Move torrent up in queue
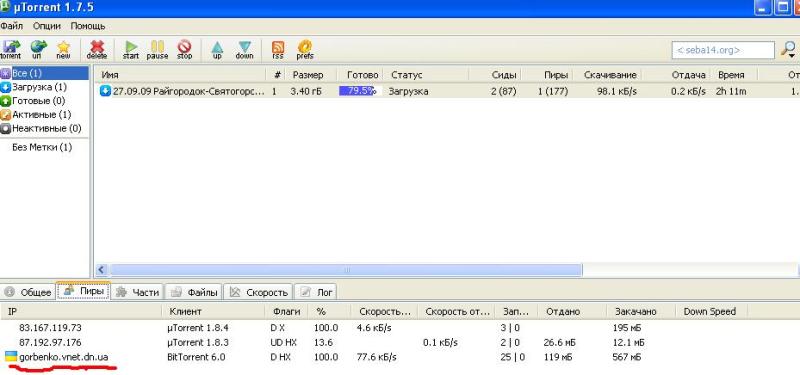The image size is (800, 375). (x=217, y=50)
